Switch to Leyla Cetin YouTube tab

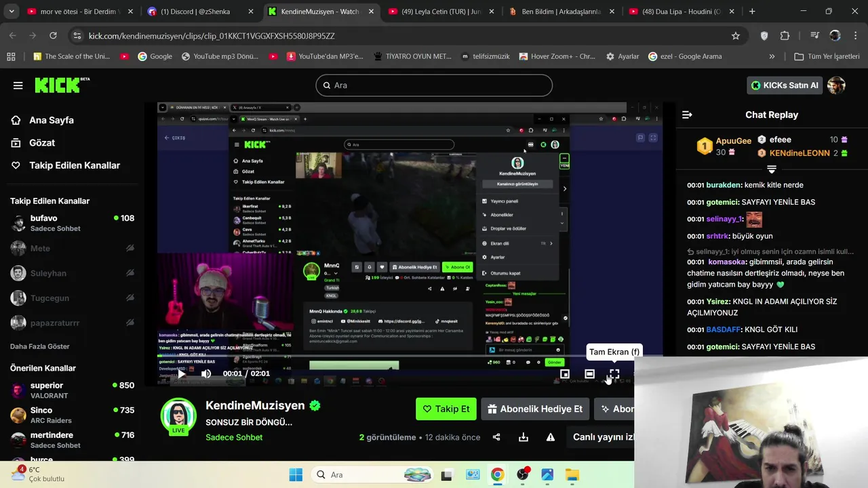[x=441, y=12]
